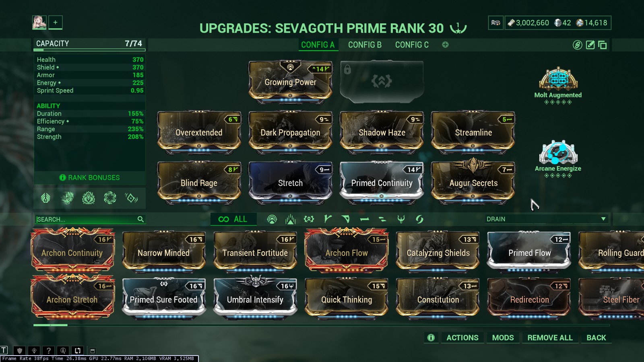Viewport: 644px width, 362px height.
Task: Switch to CONFIG C tab
Action: point(412,45)
